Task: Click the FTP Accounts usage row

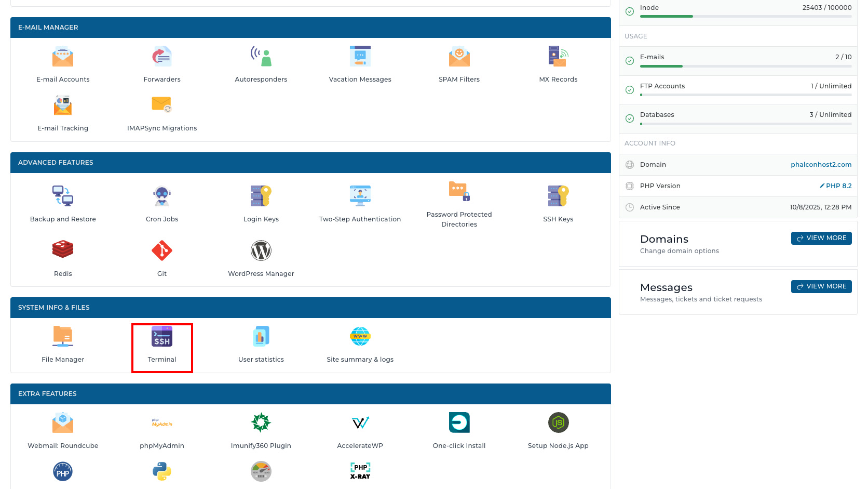Action: [738, 90]
